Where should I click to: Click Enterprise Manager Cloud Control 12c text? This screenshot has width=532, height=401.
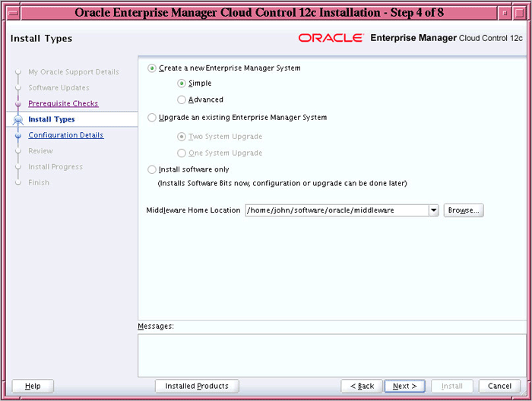[x=446, y=38]
